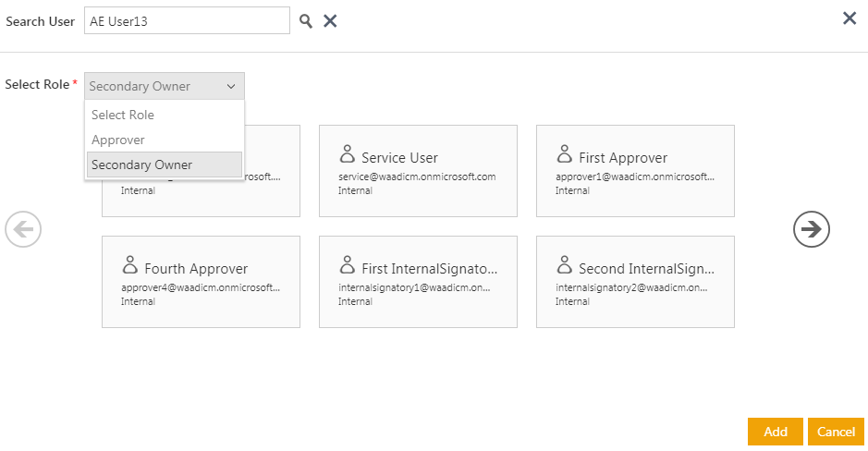The image size is (868, 451).
Task: Close the dialog using top-right X
Action: click(849, 18)
